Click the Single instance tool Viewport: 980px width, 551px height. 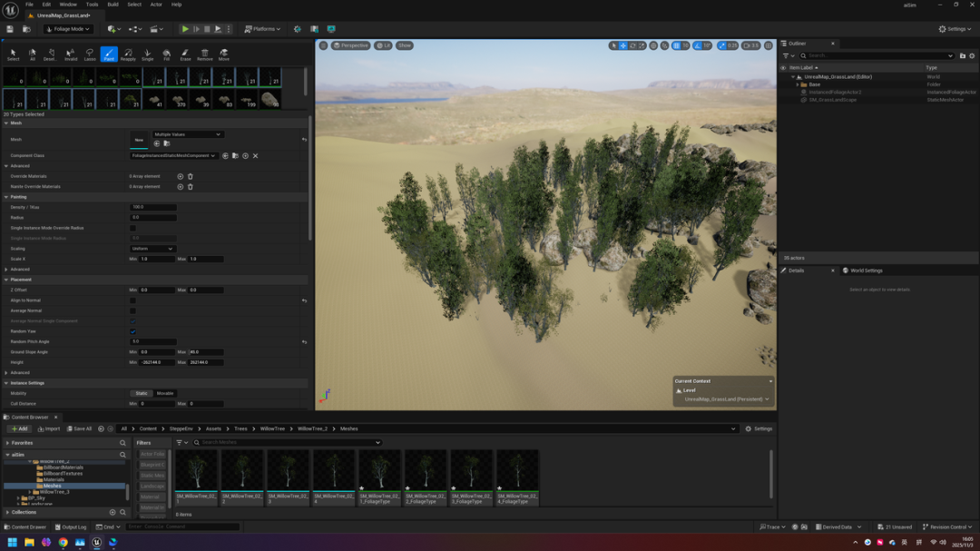click(x=147, y=54)
